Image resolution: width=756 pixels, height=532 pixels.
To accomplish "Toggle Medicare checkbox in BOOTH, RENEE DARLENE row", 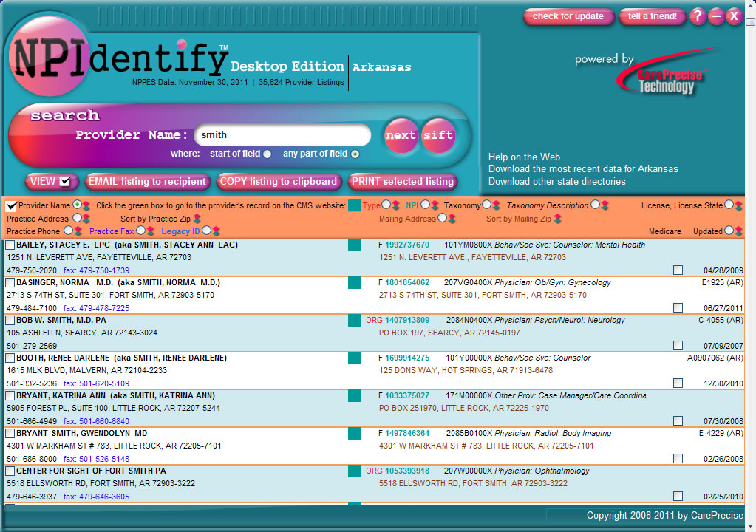I will pos(678,383).
